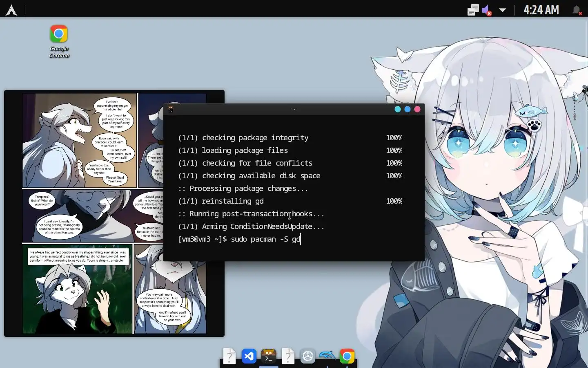Open Google Chrome desktop shortcut
This screenshot has width=588, height=368.
(59, 41)
